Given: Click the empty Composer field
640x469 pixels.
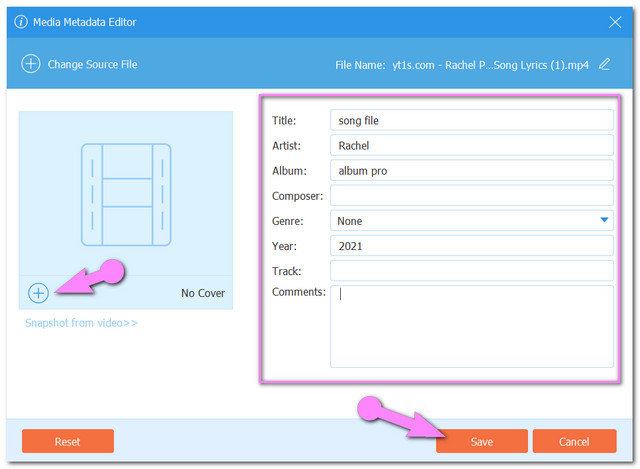Looking at the screenshot, I should click(471, 196).
